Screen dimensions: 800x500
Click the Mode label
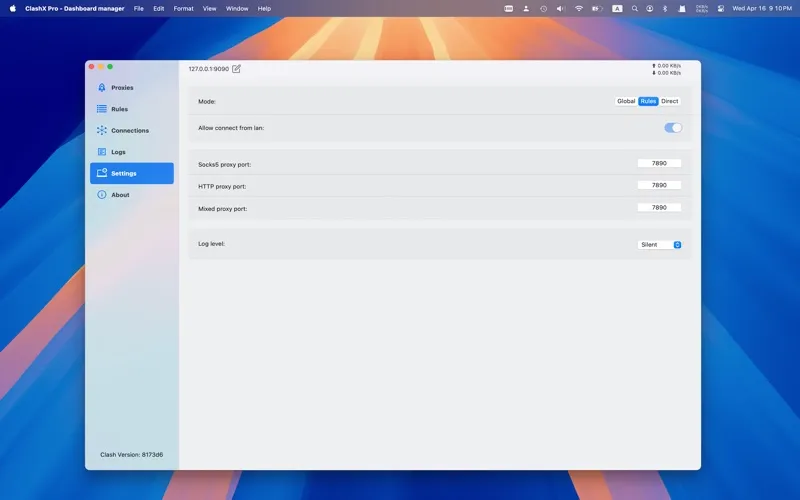pos(207,102)
